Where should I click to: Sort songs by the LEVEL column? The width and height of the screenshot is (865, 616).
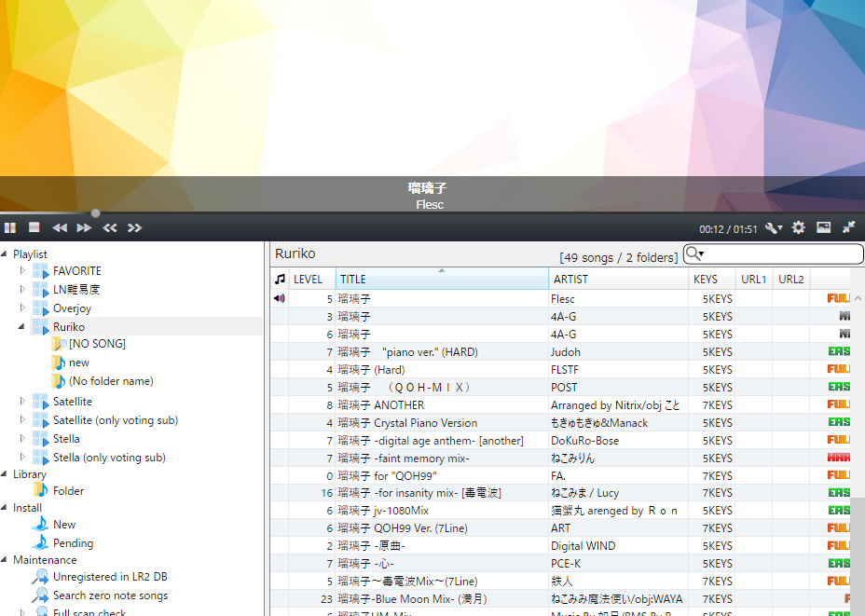(311, 279)
